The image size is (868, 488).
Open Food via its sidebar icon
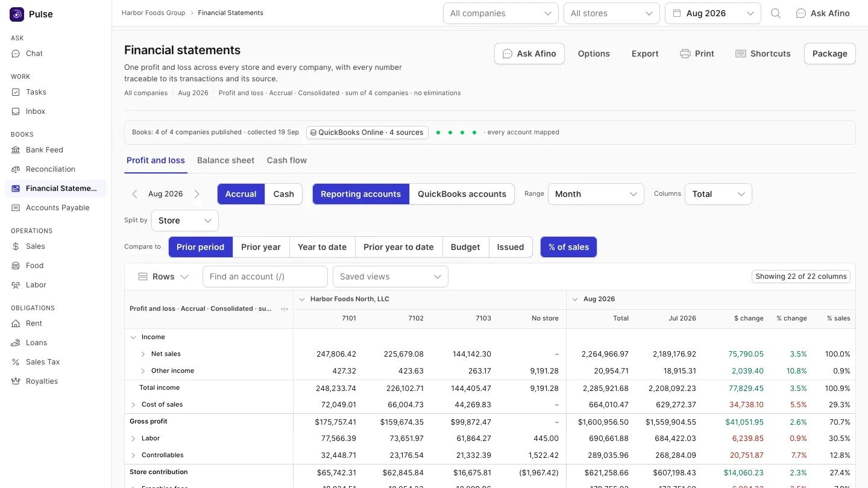pos(16,266)
